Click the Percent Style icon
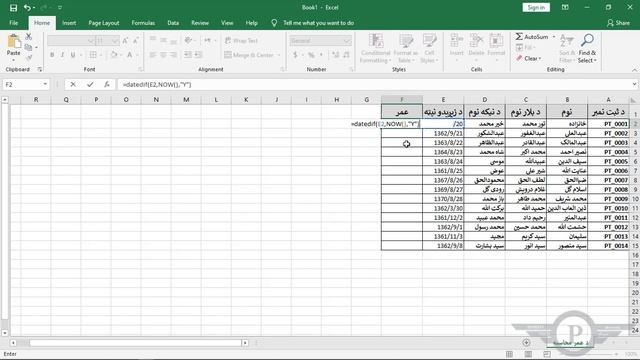Screen dimensions: 640x360 tap(311, 55)
